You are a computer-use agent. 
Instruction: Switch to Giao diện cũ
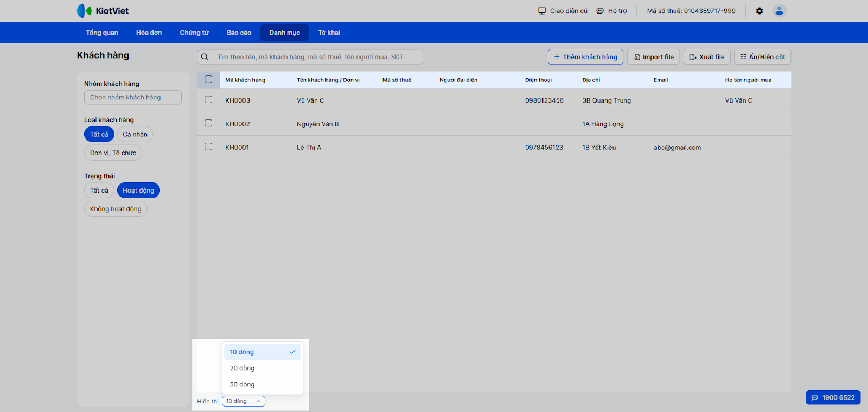pos(563,11)
